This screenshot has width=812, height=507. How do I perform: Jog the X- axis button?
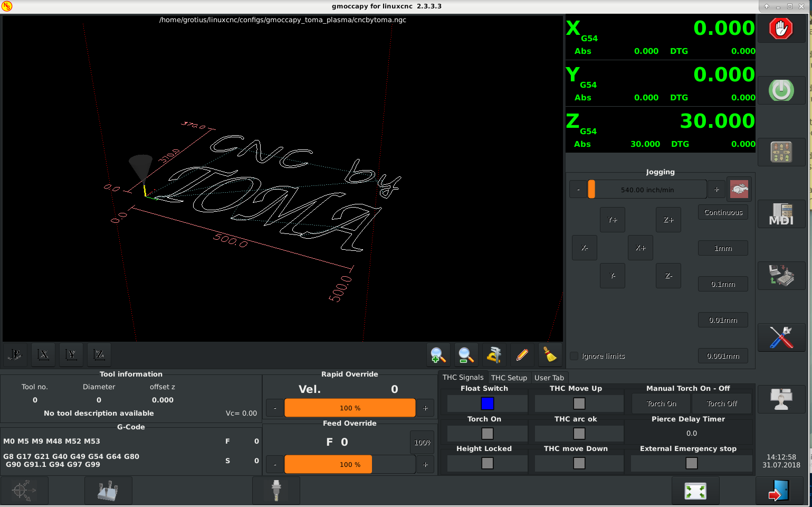click(585, 248)
